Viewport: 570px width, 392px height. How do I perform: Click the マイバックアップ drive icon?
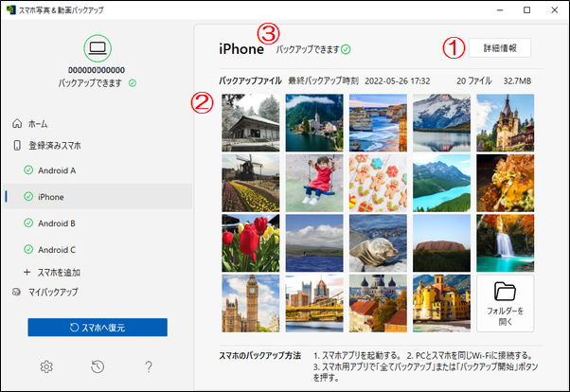click(x=16, y=292)
